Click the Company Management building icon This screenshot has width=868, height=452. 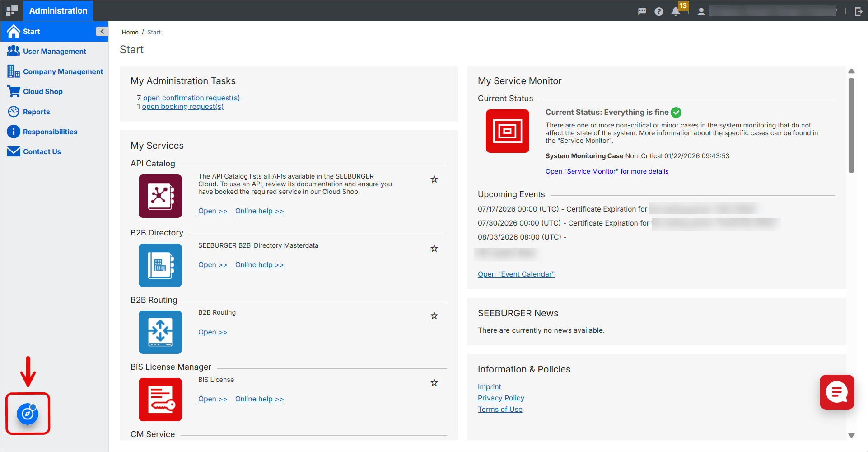(14, 71)
